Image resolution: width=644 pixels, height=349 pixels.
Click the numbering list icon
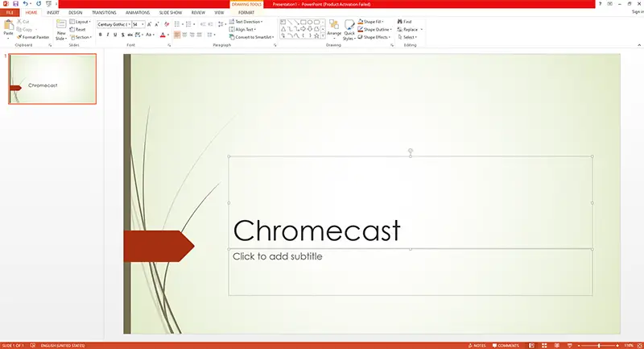(188, 24)
